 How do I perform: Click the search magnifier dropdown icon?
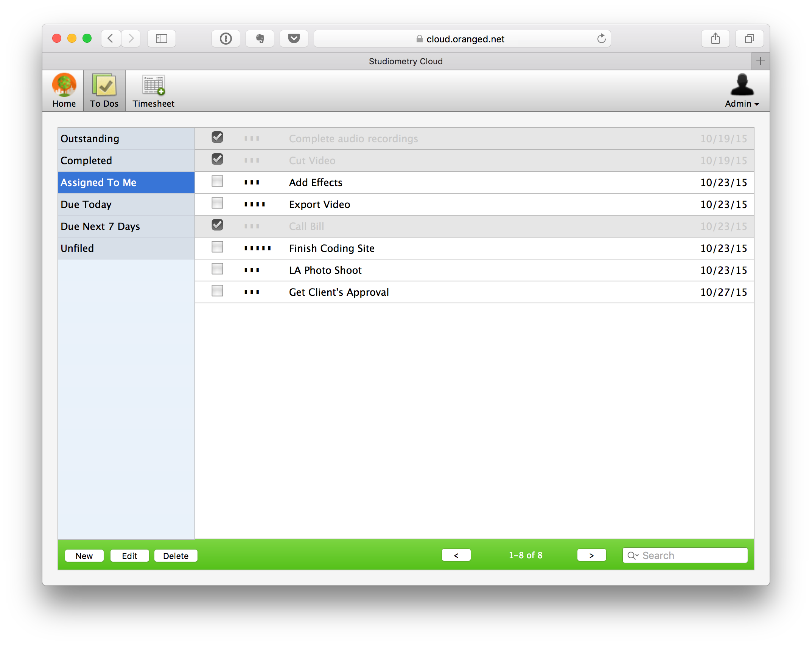click(x=633, y=556)
